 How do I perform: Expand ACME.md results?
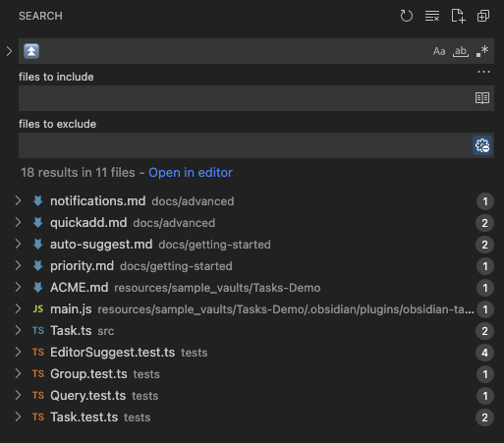(x=18, y=287)
